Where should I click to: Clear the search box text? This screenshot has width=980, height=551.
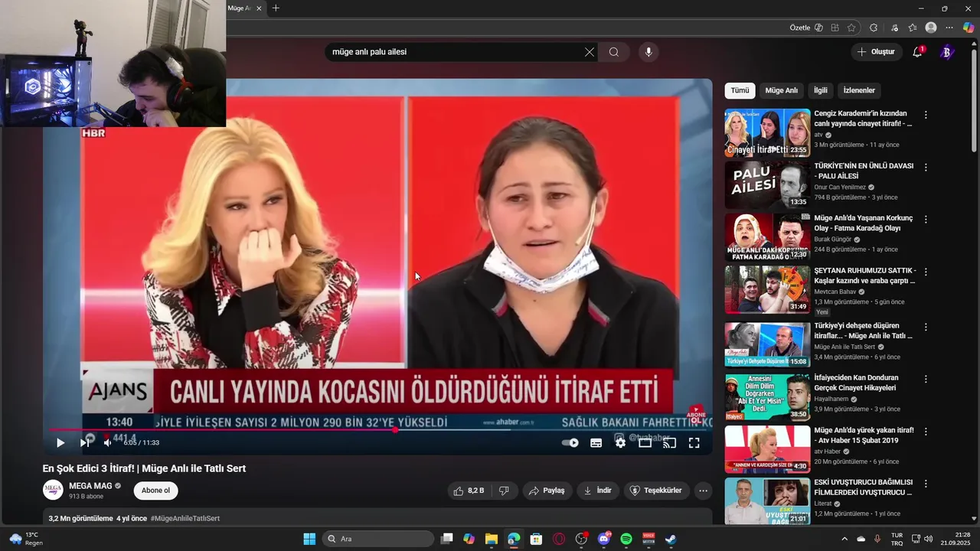(589, 52)
